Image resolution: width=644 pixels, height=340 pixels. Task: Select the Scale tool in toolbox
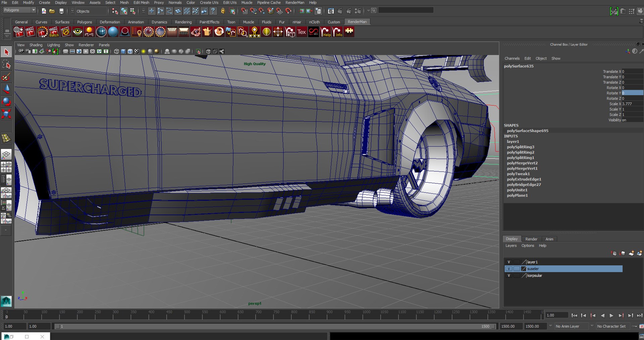pyautogui.click(x=6, y=114)
